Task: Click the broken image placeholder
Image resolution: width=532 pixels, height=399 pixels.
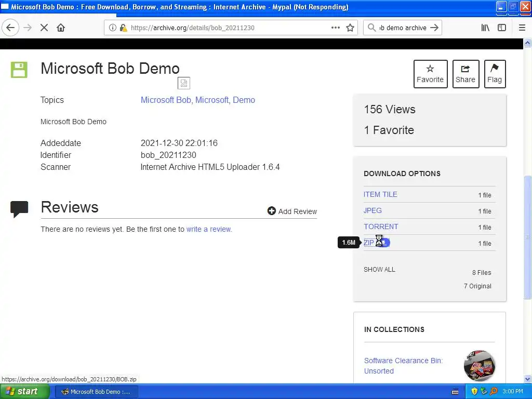Action: 184,83
